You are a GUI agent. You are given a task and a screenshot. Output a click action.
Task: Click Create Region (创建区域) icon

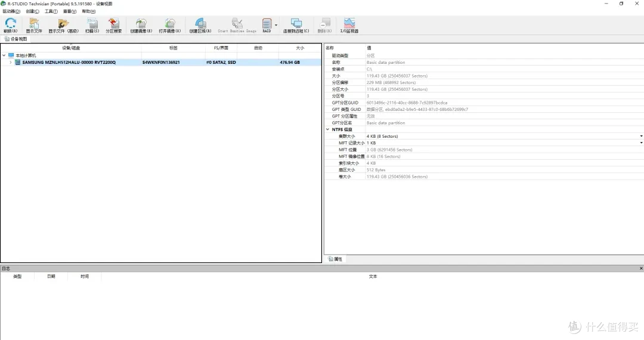(x=200, y=26)
